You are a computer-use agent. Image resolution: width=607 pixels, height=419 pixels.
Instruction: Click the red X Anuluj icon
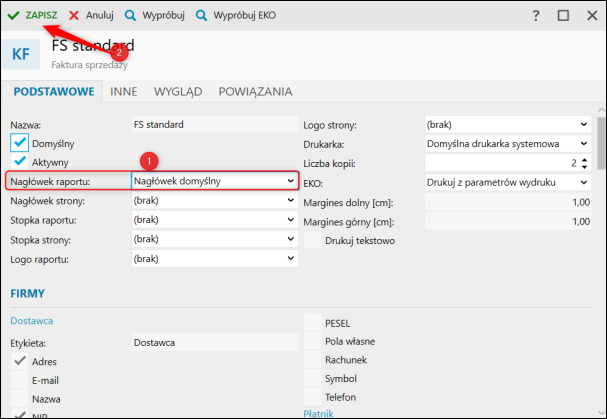(74, 15)
